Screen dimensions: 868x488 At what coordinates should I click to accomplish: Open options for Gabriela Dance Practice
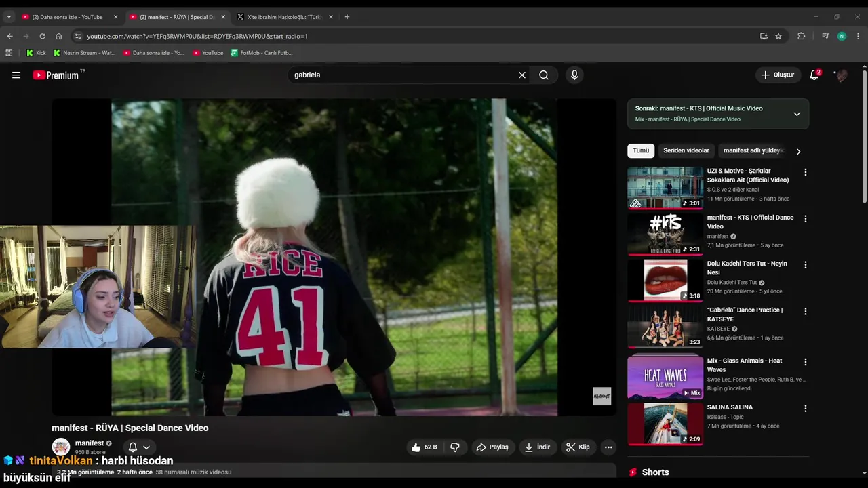coord(806,311)
